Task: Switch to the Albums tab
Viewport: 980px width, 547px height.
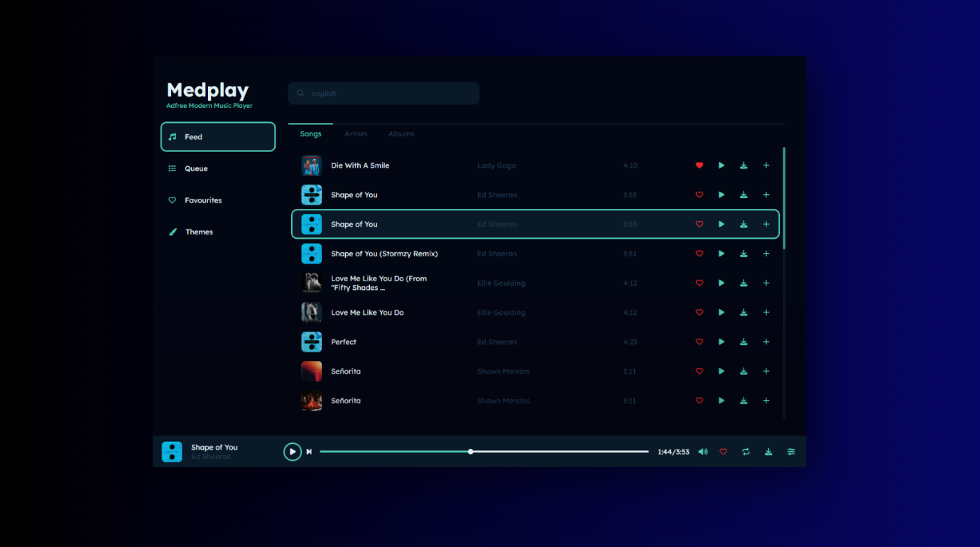Action: pos(401,134)
